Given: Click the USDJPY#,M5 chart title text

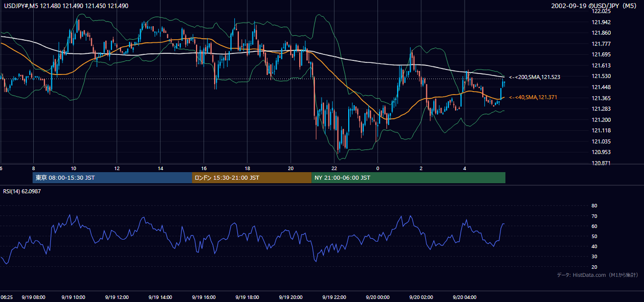Looking at the screenshot, I should pyautogui.click(x=65, y=6).
